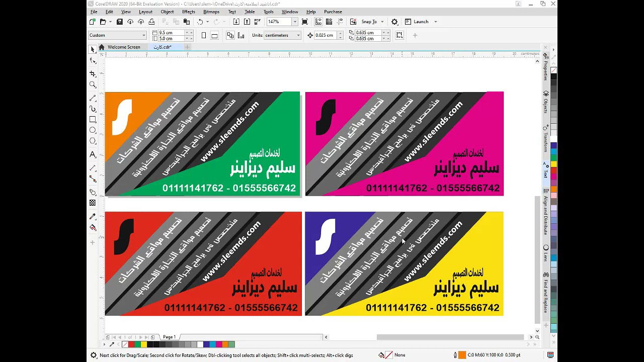Pick the red swatch in document palette

coord(131,344)
